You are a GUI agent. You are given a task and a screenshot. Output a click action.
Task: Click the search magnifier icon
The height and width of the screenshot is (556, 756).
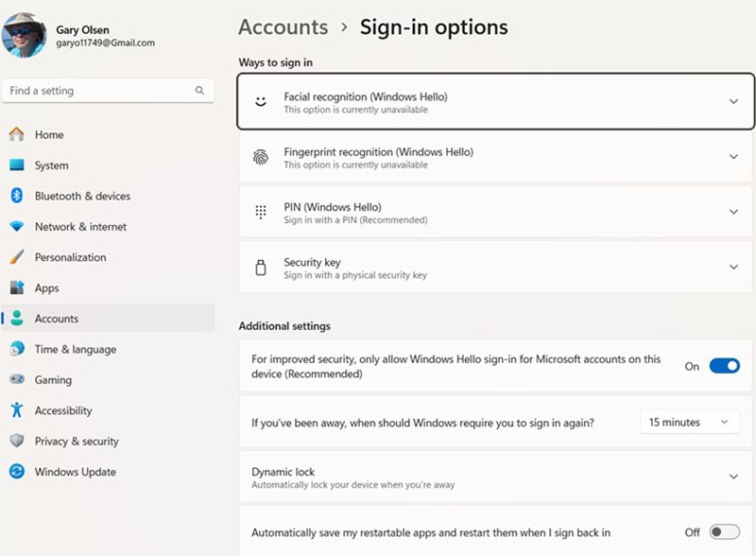pyautogui.click(x=199, y=90)
